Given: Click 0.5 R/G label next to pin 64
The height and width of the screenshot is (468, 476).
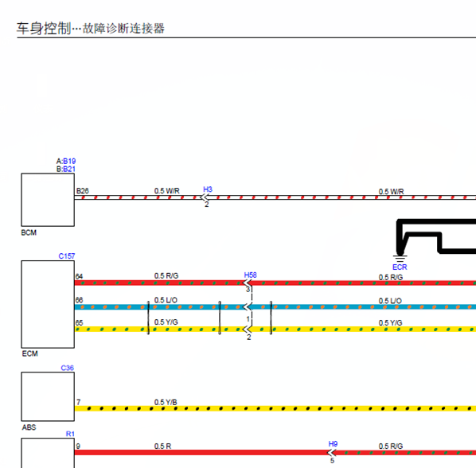Looking at the screenshot, I should coord(166,276).
